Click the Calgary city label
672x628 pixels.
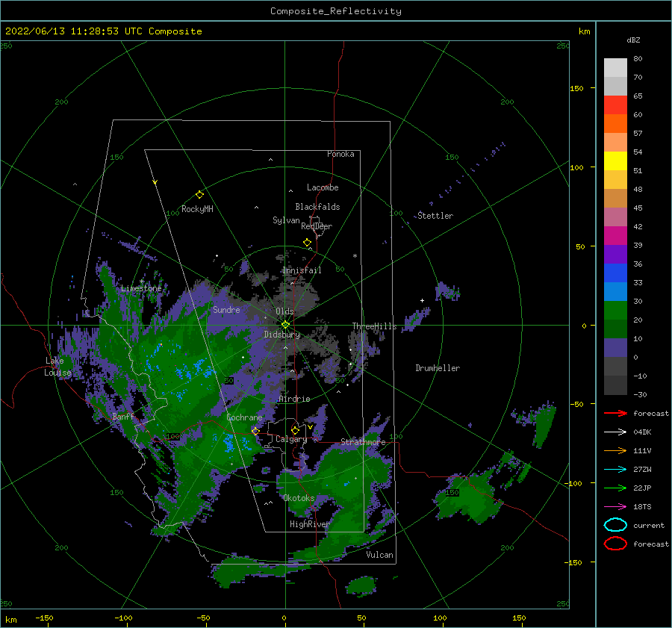point(291,439)
